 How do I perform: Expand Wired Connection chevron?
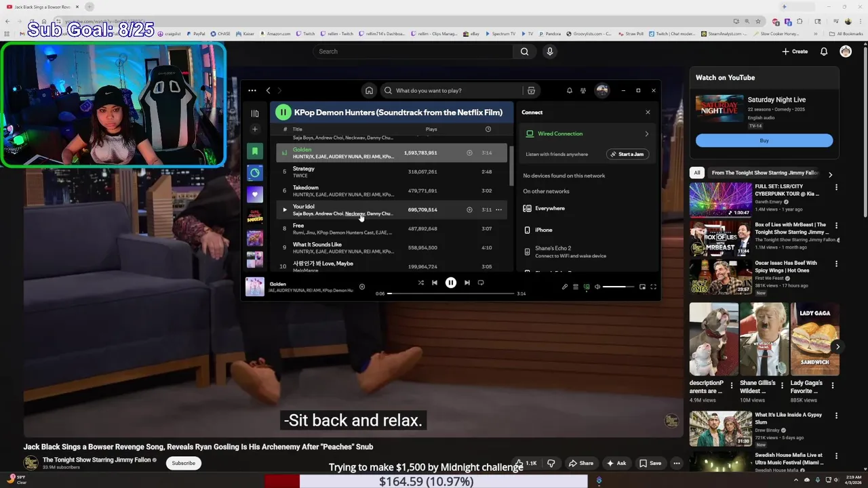click(646, 134)
